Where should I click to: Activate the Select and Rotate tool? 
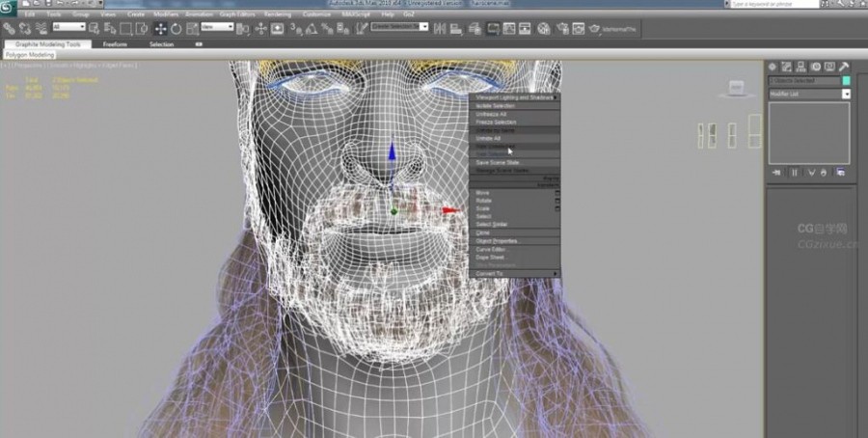(176, 28)
